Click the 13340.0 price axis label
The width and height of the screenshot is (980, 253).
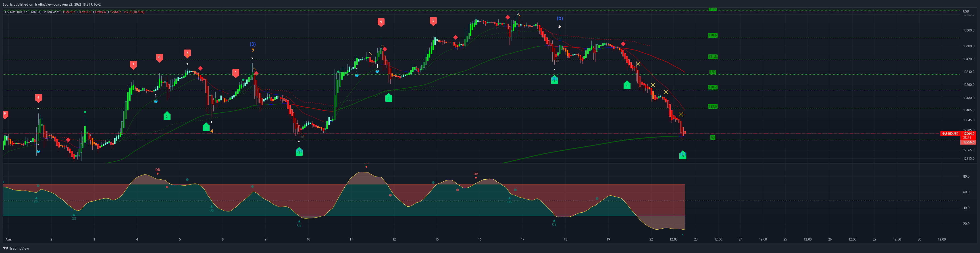[969, 72]
